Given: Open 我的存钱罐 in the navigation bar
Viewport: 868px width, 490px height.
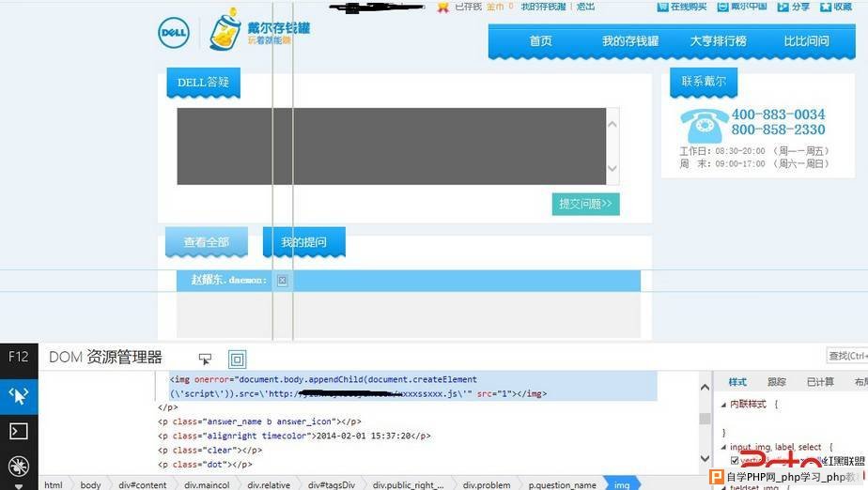Looking at the screenshot, I should pyautogui.click(x=630, y=41).
